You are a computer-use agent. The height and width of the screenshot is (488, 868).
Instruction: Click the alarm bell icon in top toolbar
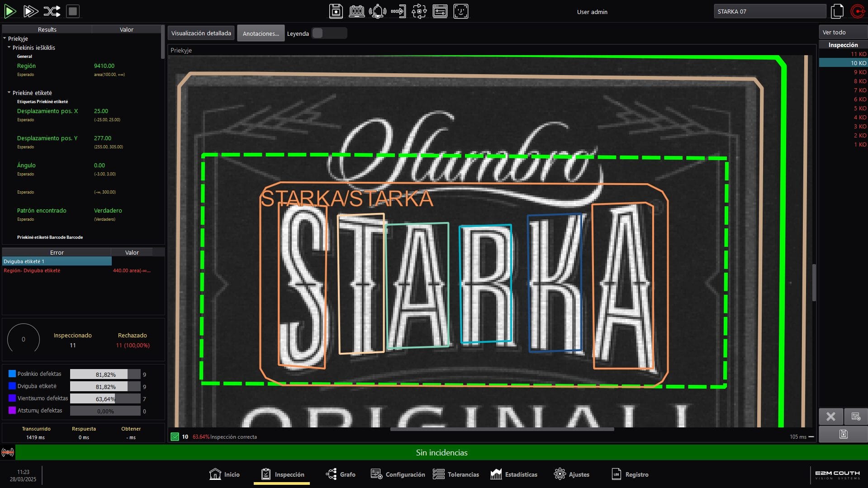377,11
